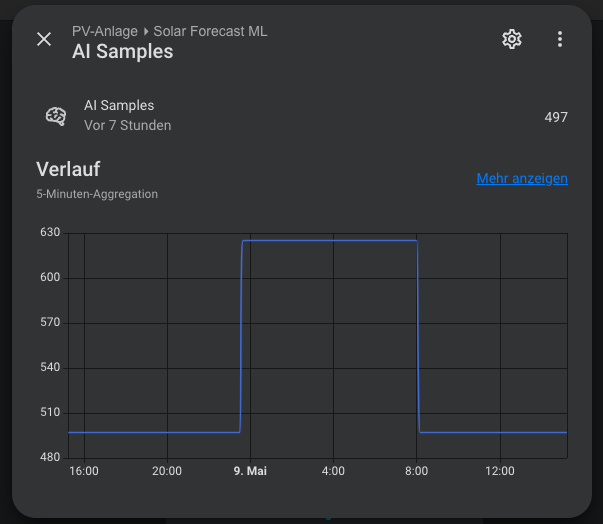Click the 8:00 time axis label
The image size is (603, 524).
[416, 471]
